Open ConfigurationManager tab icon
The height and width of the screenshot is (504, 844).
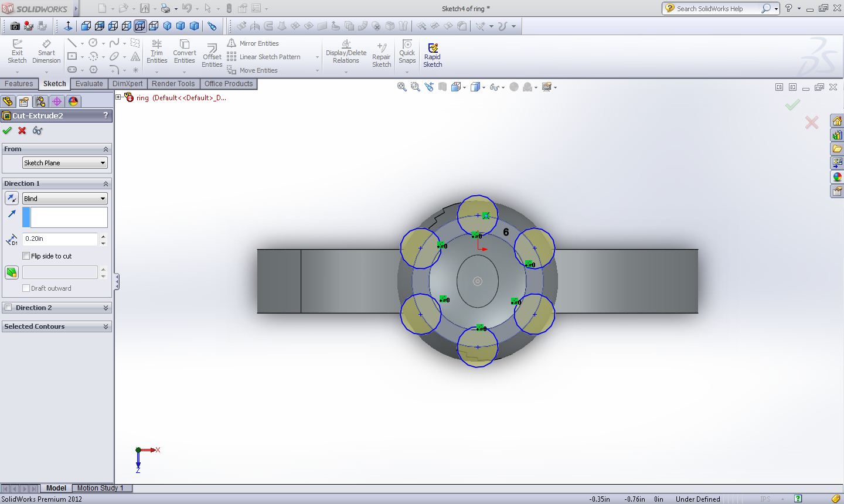pyautogui.click(x=40, y=101)
